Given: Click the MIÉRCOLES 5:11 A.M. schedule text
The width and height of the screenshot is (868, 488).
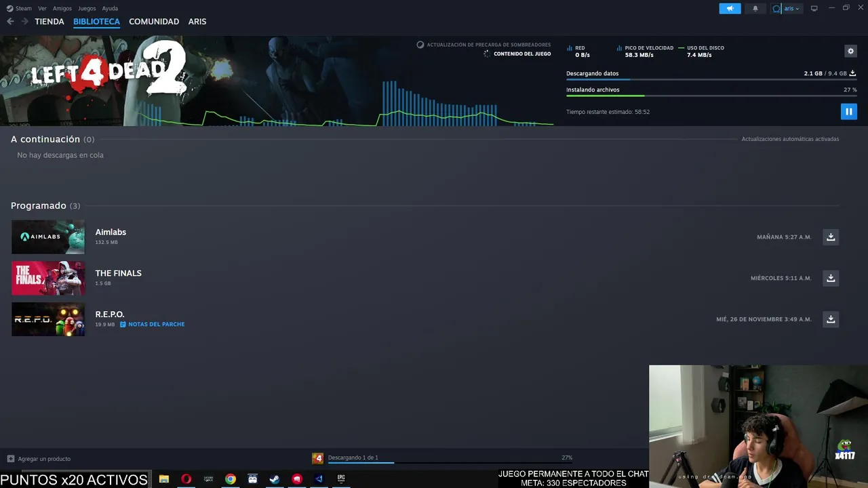Looking at the screenshot, I should click(781, 279).
